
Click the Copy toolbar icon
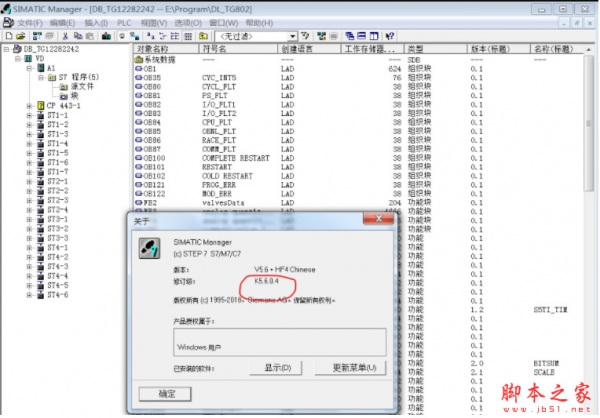tap(78, 36)
